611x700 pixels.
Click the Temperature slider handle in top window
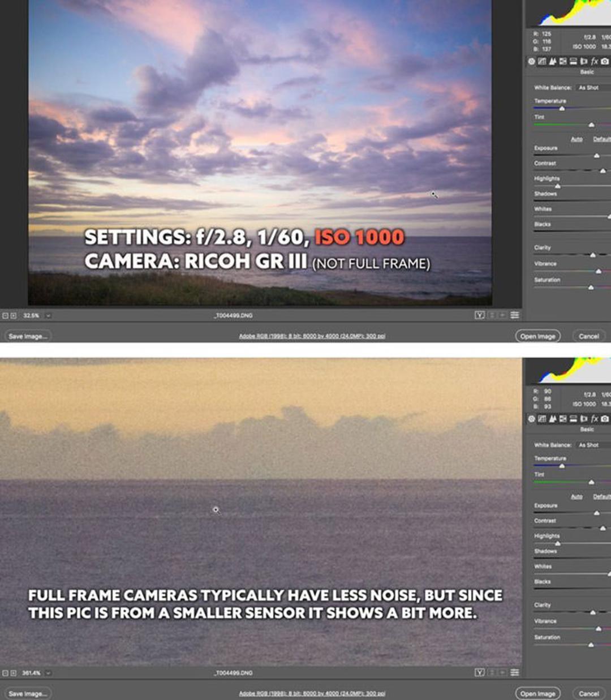click(562, 108)
